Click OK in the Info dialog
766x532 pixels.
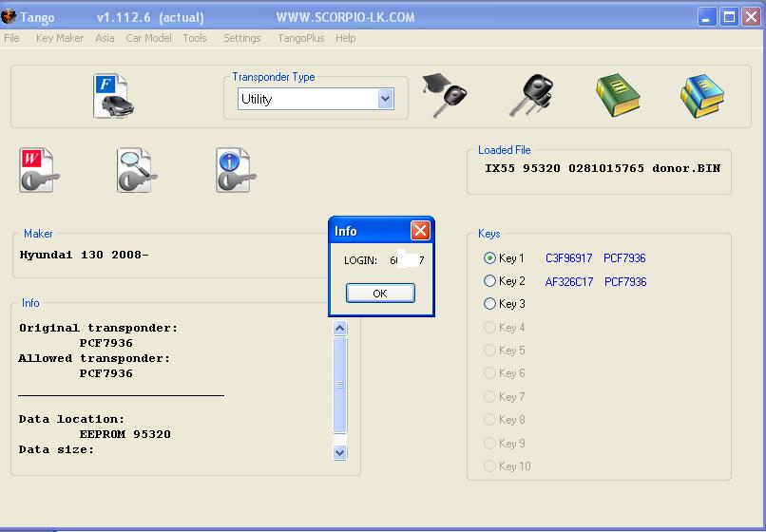click(x=380, y=294)
